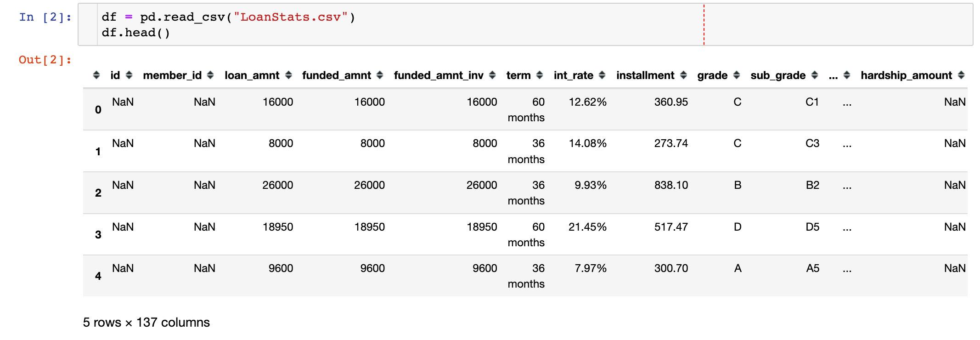Sort by funded_amnt_inv column arrows
This screenshot has height=340, width=980.
492,75
